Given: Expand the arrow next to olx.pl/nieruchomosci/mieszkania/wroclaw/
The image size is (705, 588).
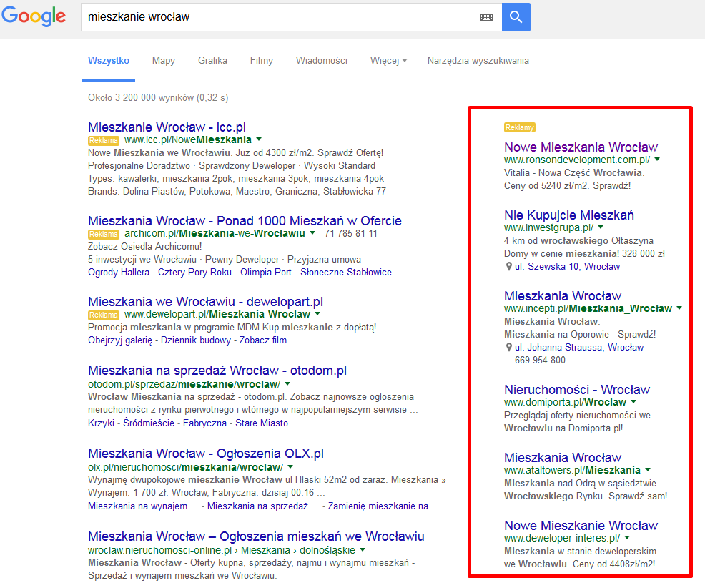Looking at the screenshot, I should click(290, 466).
